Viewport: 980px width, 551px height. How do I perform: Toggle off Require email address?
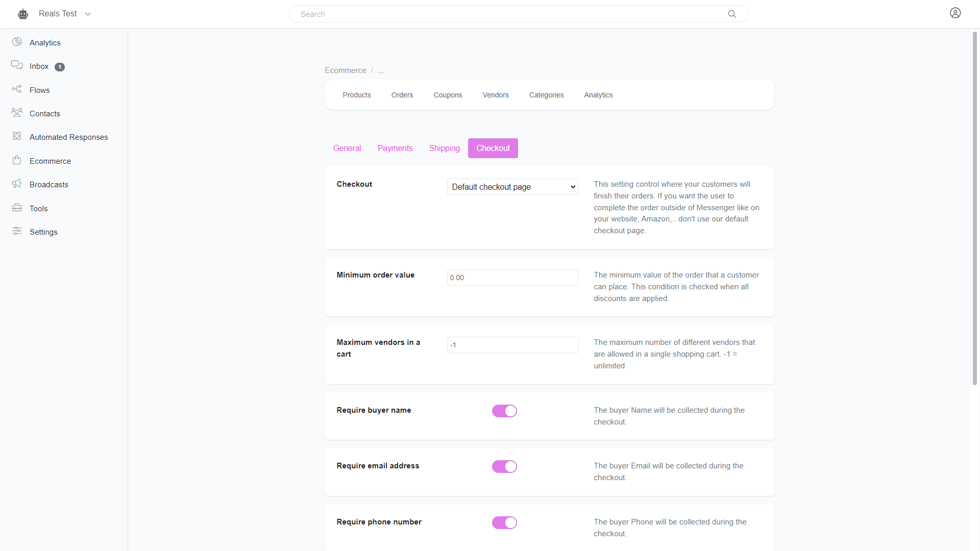pos(504,467)
